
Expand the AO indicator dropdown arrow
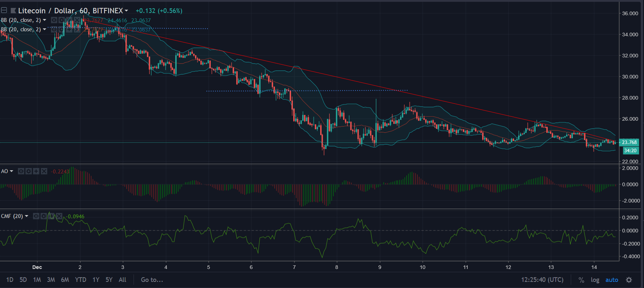(x=11, y=171)
